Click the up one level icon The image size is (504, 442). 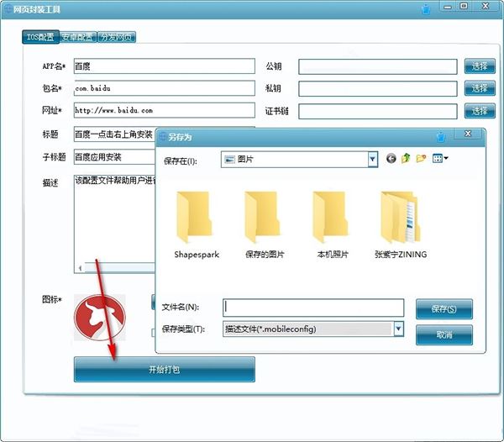[x=406, y=158]
